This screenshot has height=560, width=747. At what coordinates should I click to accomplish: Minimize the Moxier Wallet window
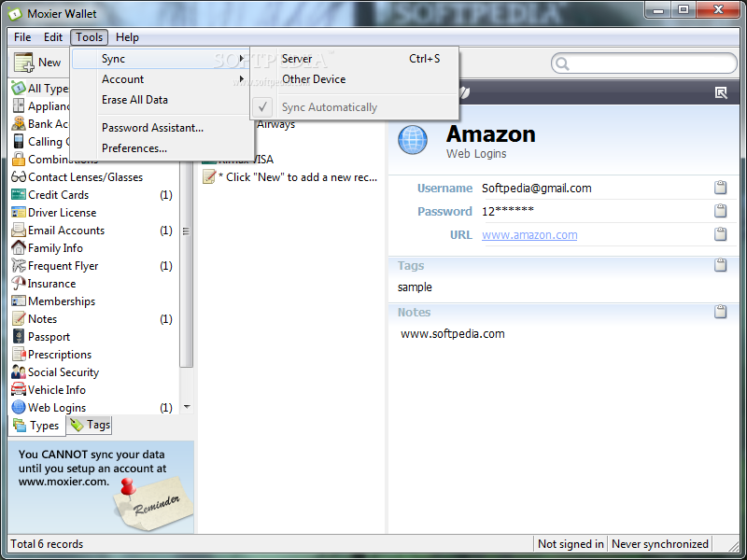point(658,9)
